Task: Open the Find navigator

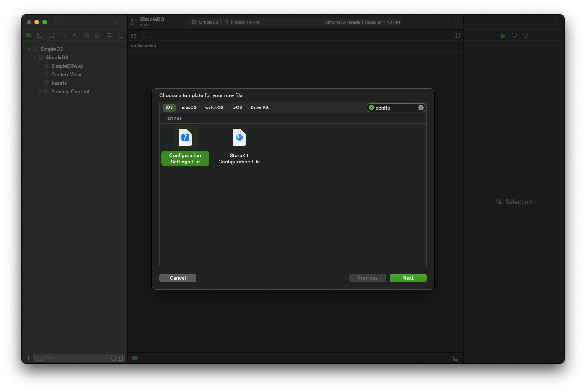Action: coord(63,35)
